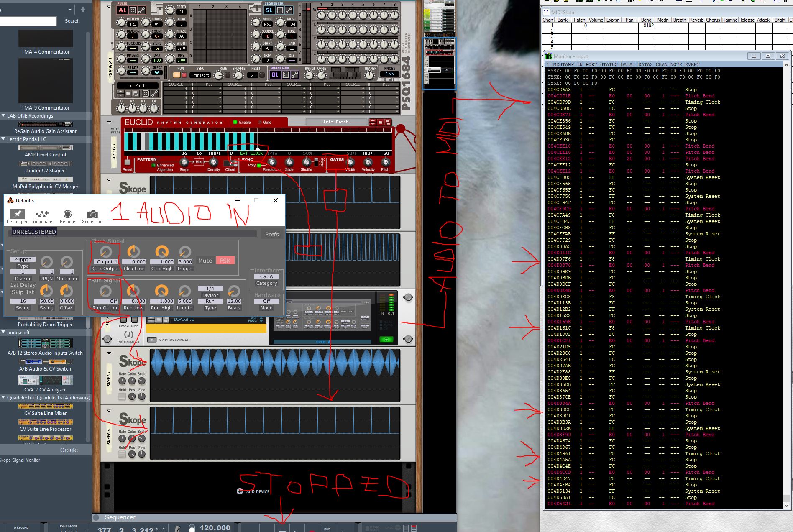Click the 24ppqn Type value field
The width and height of the screenshot is (793, 532).
(23, 259)
